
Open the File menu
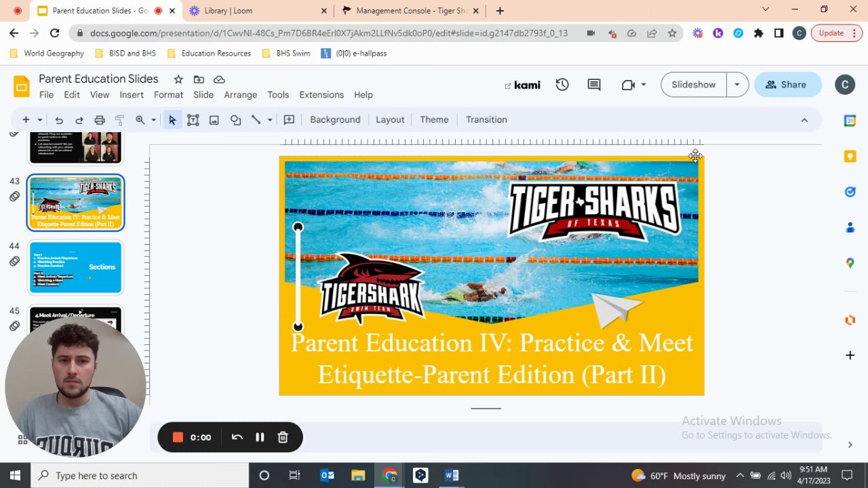pos(46,95)
